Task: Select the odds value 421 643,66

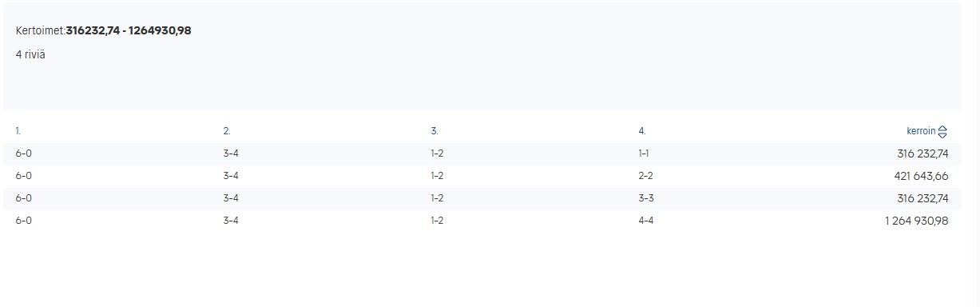Action: point(921,176)
